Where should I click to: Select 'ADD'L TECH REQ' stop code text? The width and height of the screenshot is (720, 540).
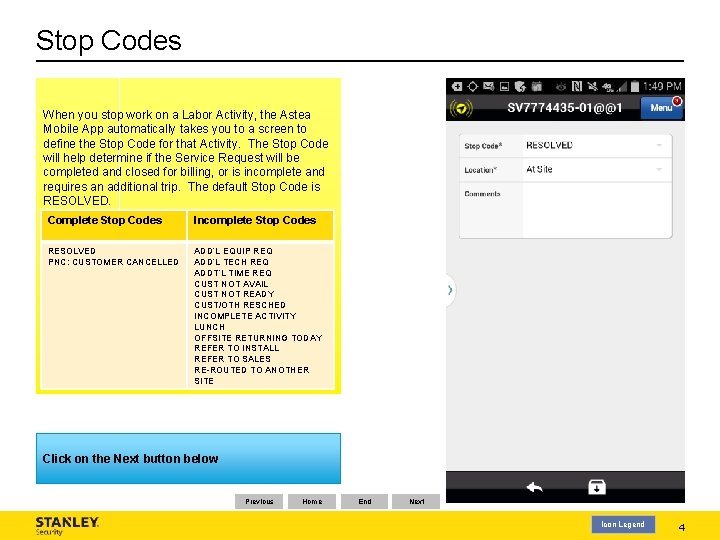click(x=231, y=262)
